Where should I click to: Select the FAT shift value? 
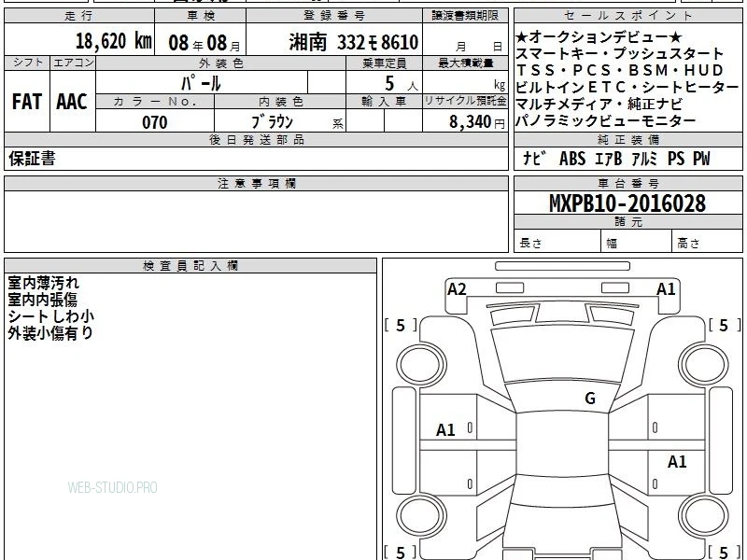(27, 102)
